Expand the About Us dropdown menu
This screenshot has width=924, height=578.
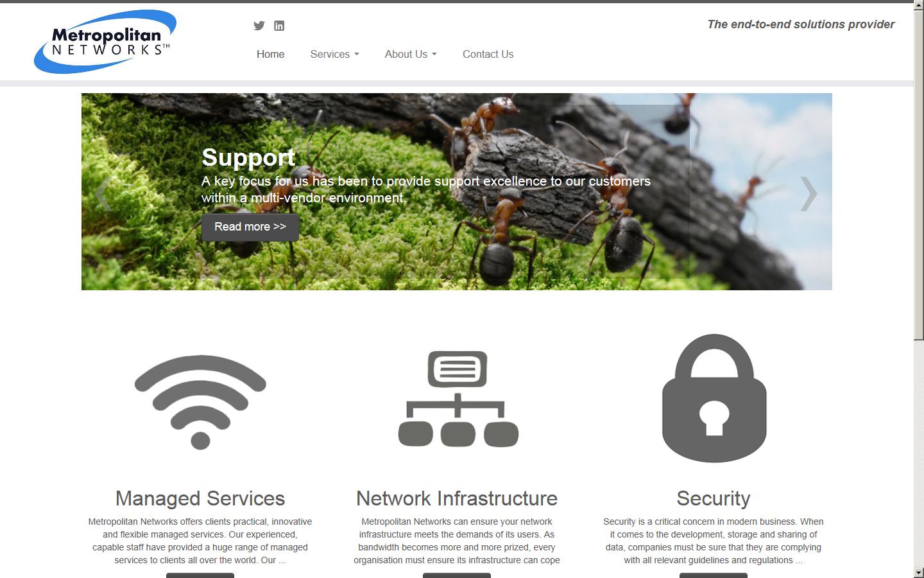click(411, 54)
